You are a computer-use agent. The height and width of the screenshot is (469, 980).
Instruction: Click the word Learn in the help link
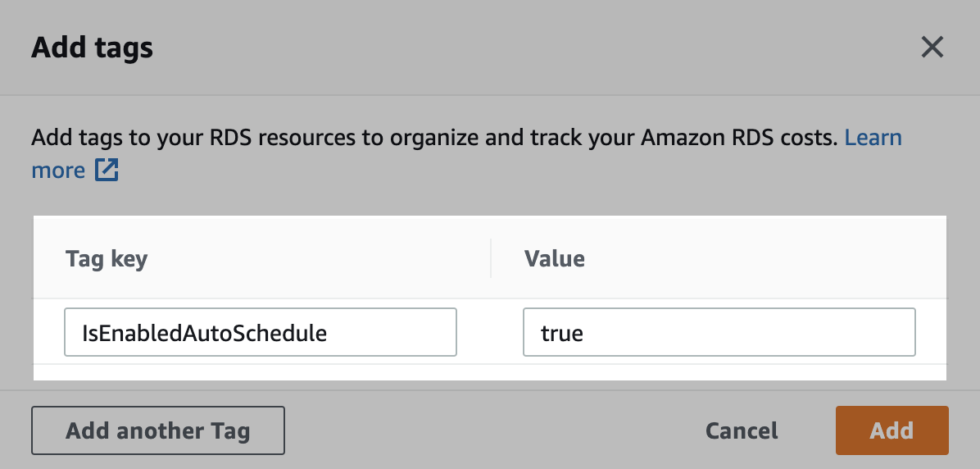873,137
